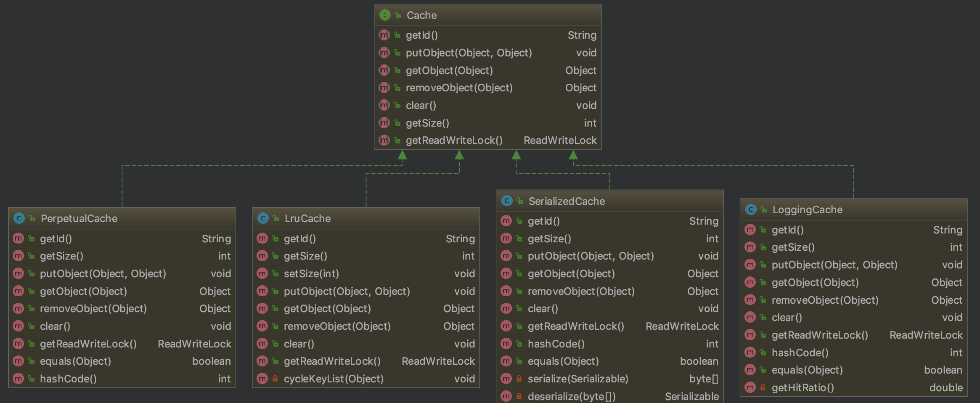Click the ReadWriteLock return type in Cache
The width and height of the screenshot is (980, 403).
coord(560,140)
